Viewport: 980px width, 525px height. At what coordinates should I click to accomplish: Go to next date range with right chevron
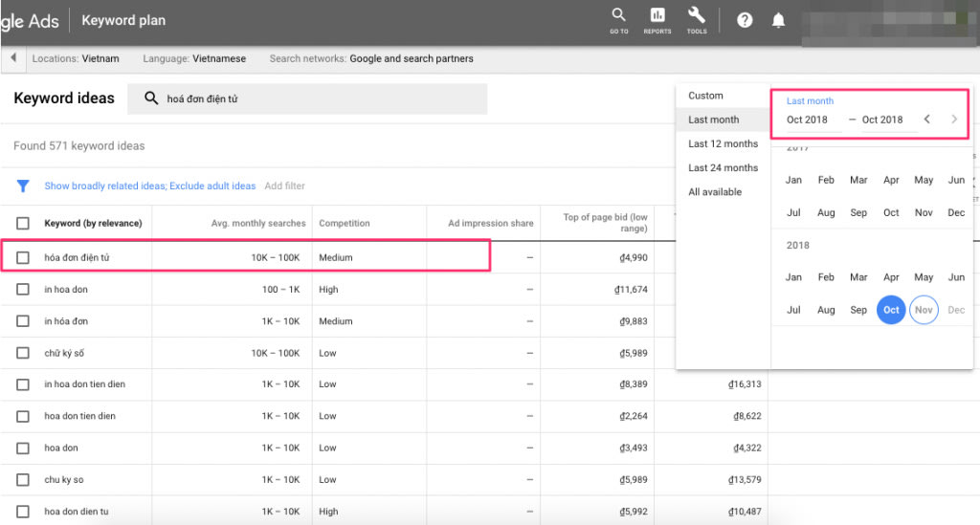point(954,120)
